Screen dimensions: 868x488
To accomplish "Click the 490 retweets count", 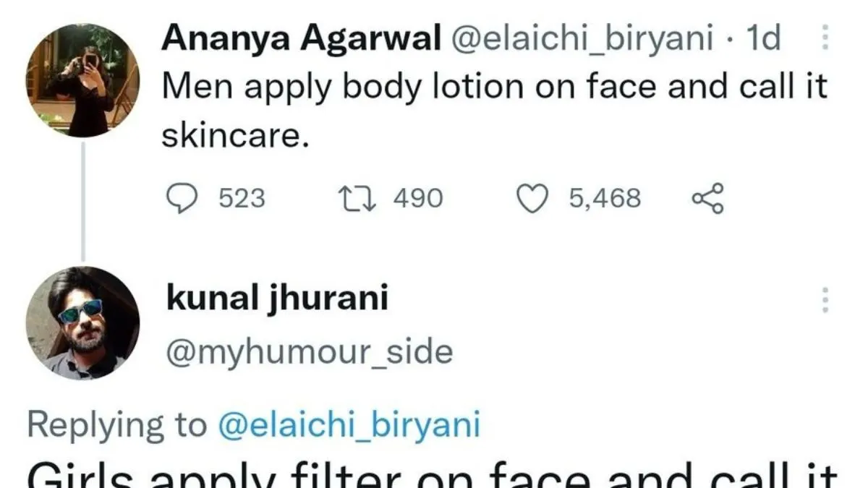I will tap(417, 199).
